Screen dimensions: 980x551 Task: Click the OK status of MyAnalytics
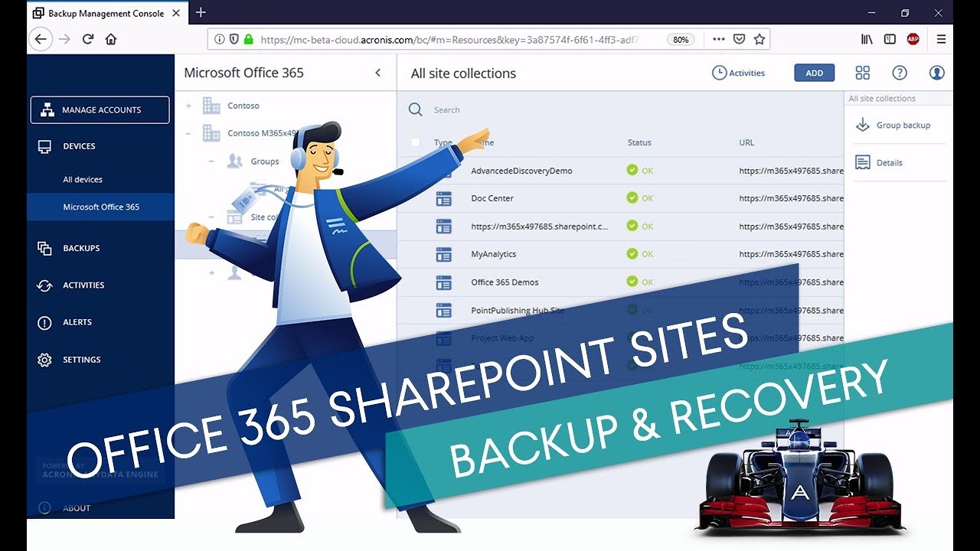click(x=640, y=254)
